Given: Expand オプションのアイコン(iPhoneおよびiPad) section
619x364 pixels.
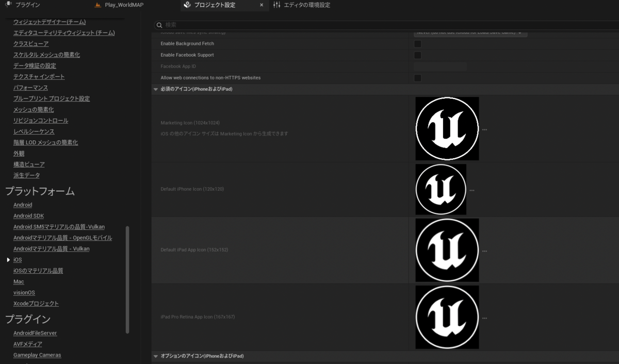Looking at the screenshot, I should tap(156, 356).
